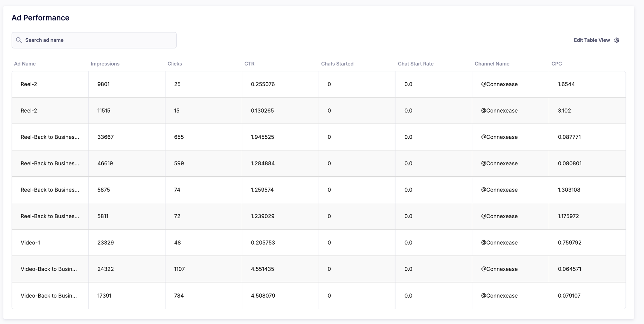Click the Chats Started column header

(x=337, y=64)
